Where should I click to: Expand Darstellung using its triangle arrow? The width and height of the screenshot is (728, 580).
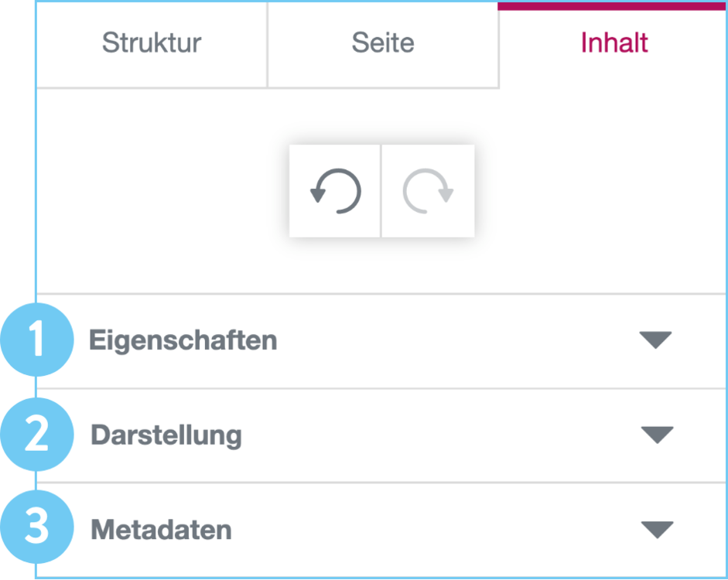pos(657,435)
